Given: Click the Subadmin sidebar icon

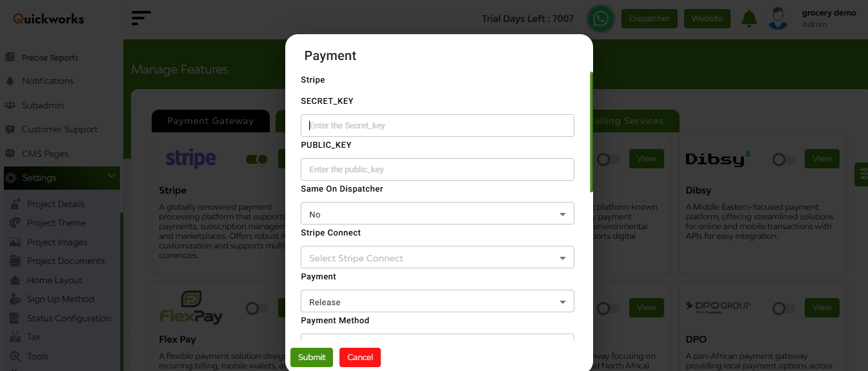Looking at the screenshot, I should tap(10, 105).
